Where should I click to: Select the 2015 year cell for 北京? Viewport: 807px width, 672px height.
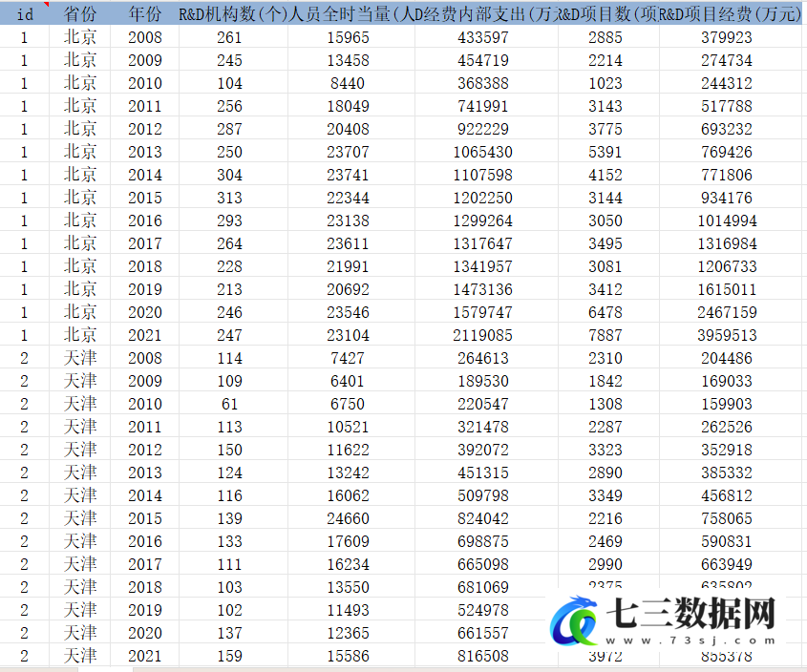(144, 198)
